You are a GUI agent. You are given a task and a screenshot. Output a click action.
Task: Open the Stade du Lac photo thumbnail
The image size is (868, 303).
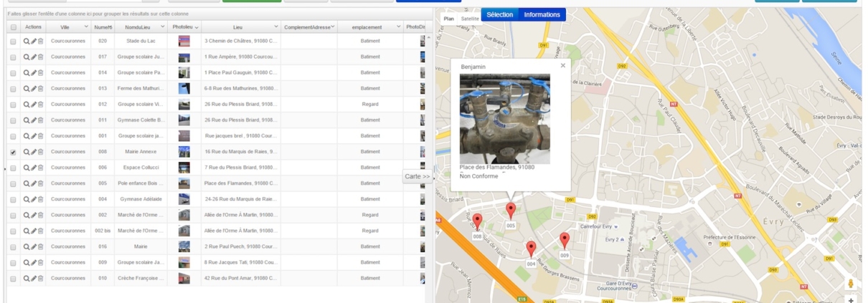tap(184, 42)
